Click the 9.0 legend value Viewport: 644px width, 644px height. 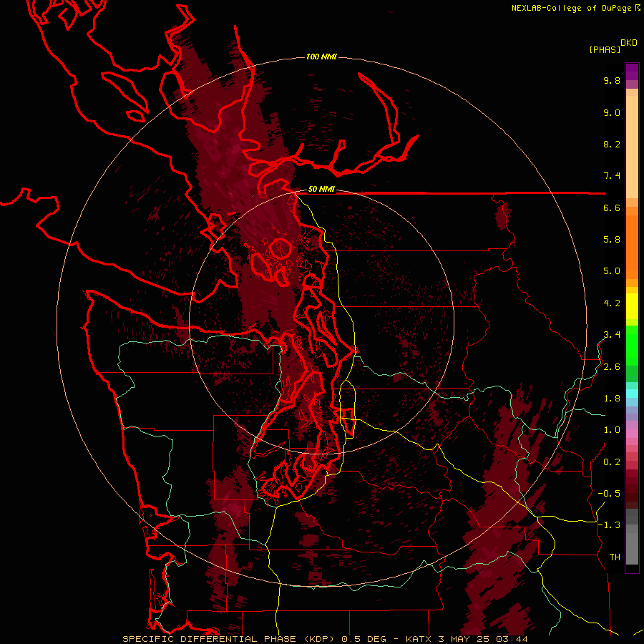[x=612, y=112]
